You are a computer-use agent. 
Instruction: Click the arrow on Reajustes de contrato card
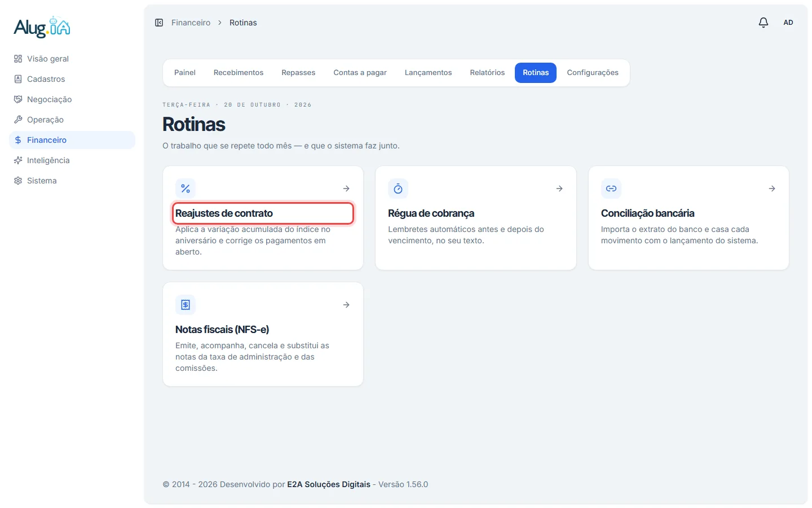point(346,189)
